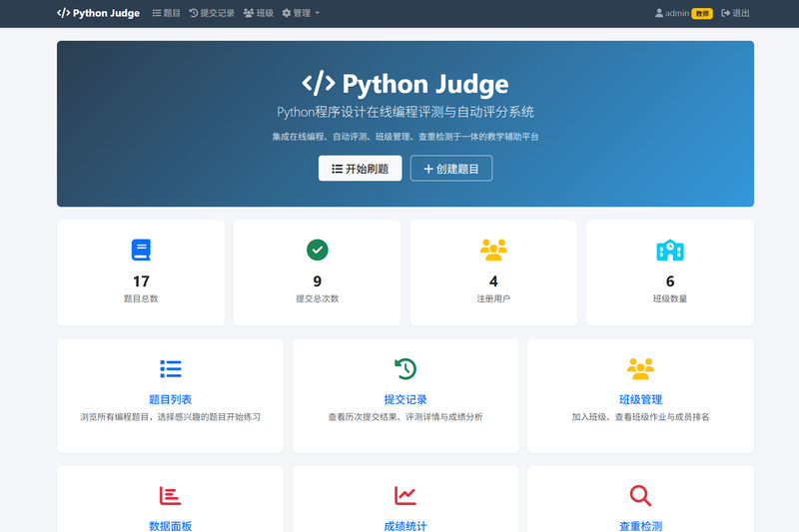Image resolution: width=799 pixels, height=532 pixels.
Task: Click the magnifier icon above 查重检测
Action: pyautogui.click(x=640, y=496)
